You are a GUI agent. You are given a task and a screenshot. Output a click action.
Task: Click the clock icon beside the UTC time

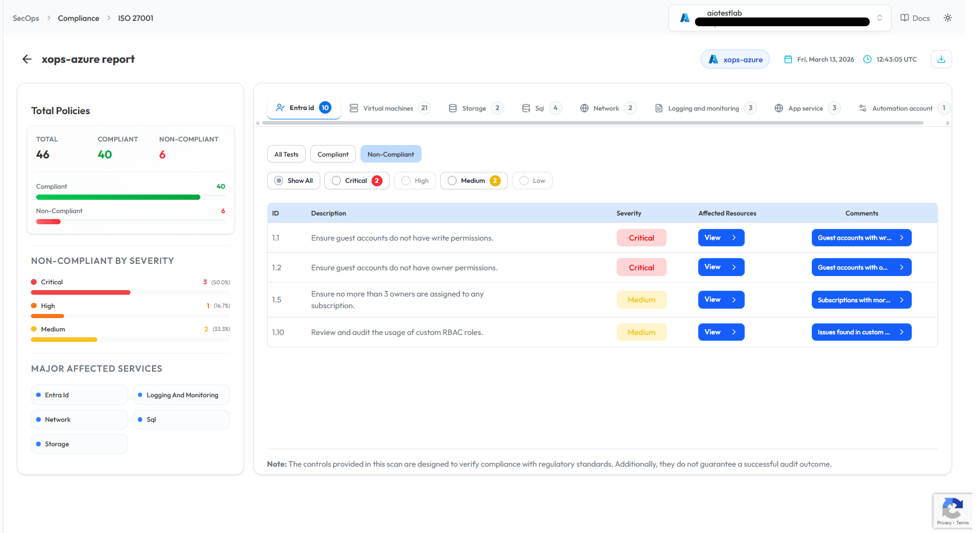click(x=867, y=59)
